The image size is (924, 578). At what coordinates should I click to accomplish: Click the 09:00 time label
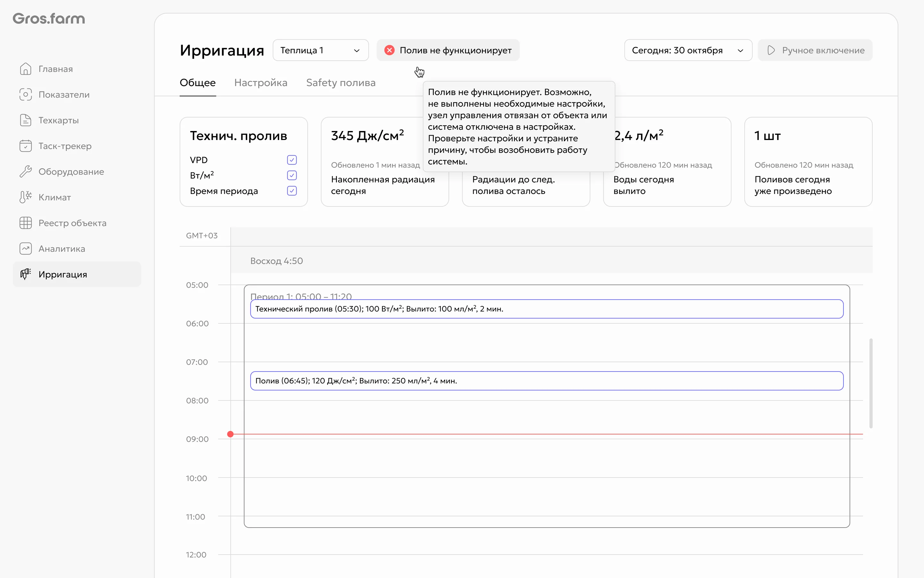(x=197, y=439)
